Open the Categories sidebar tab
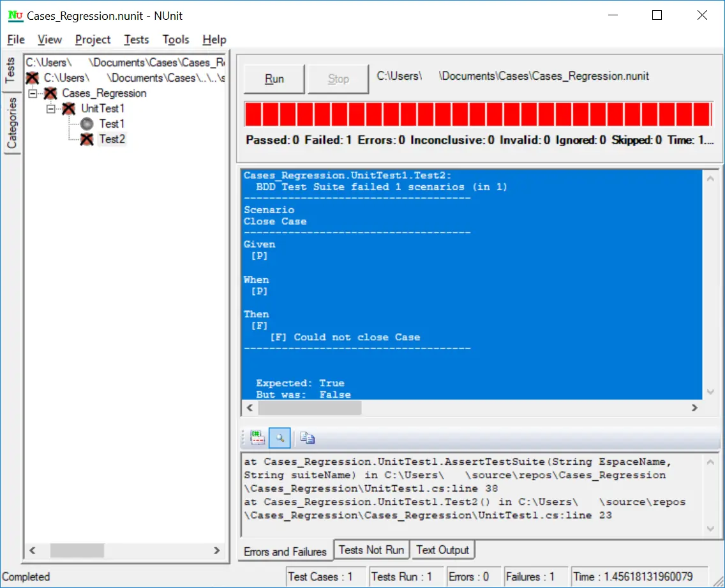The height and width of the screenshot is (588, 725). click(x=10, y=123)
